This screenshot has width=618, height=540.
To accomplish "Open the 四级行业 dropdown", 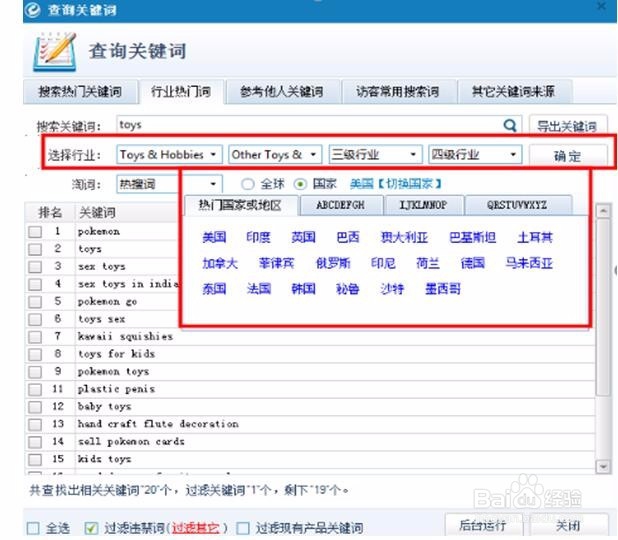I will pos(475,155).
